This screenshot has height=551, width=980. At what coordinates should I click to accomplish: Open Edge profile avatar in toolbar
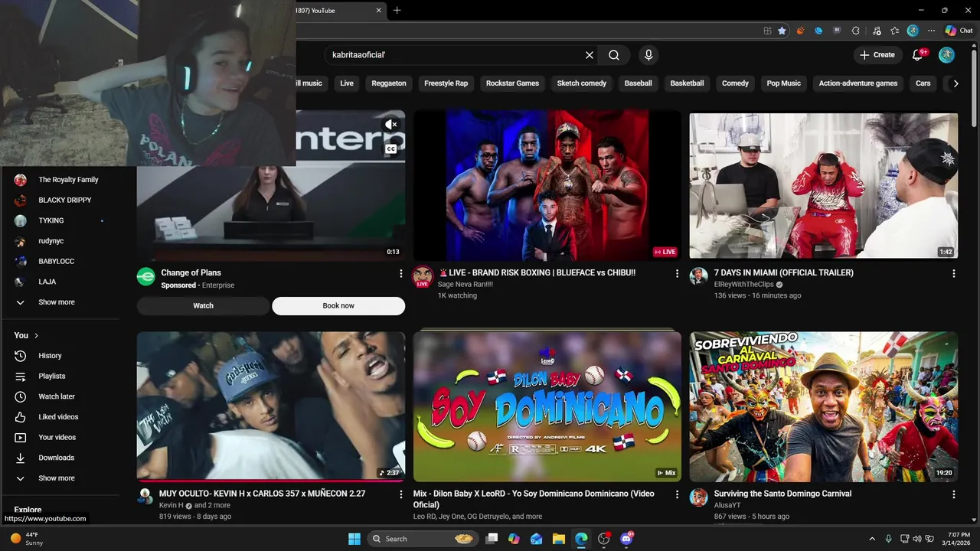pos(913,31)
